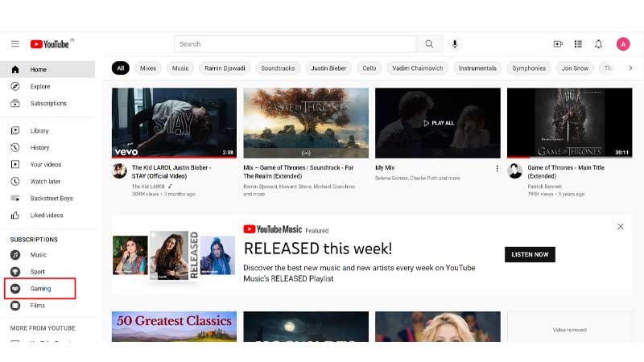The height and width of the screenshot is (362, 644).
Task: Open the 50 Greatest Classics thumbnail
Action: click(174, 327)
